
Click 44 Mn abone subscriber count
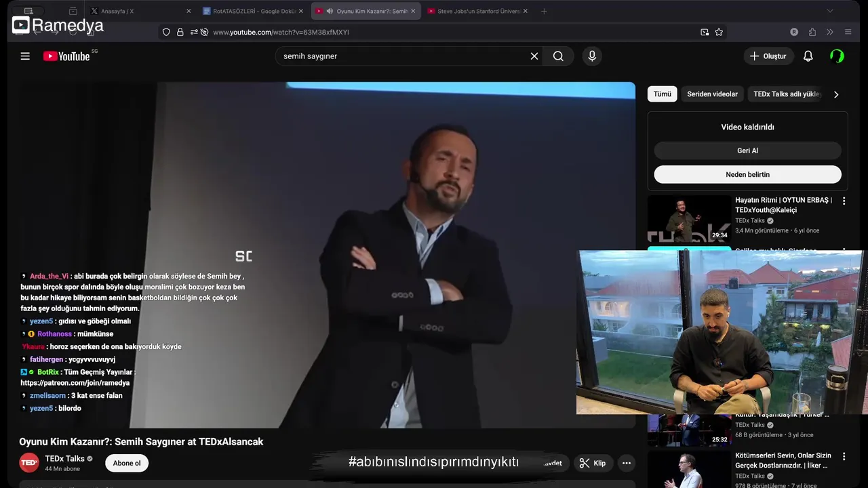[x=62, y=469]
